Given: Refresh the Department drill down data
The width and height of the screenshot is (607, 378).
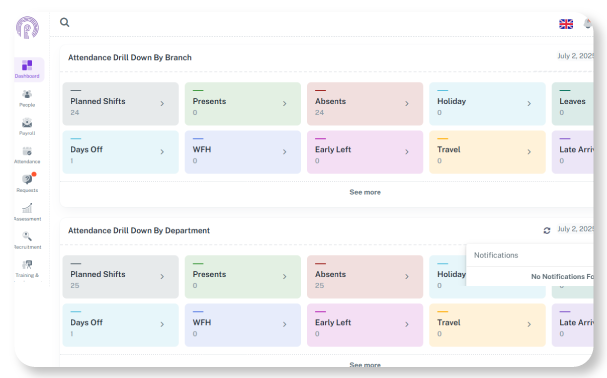Looking at the screenshot, I should click(x=547, y=230).
